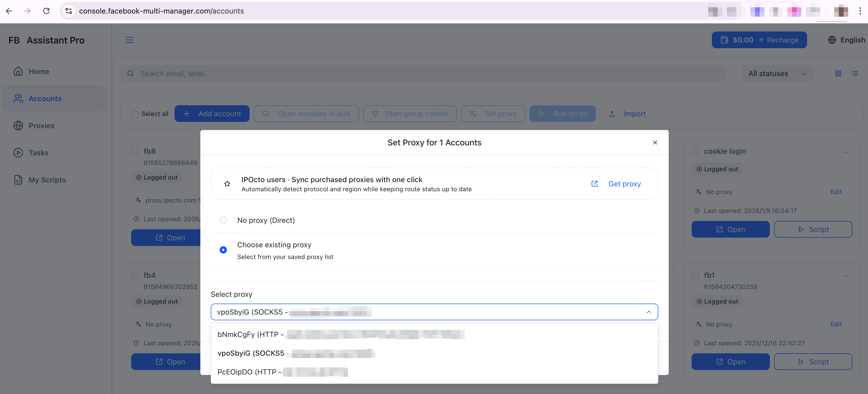This screenshot has height=394, width=868.
Task: Open My Scripts in sidebar
Action: (47, 180)
